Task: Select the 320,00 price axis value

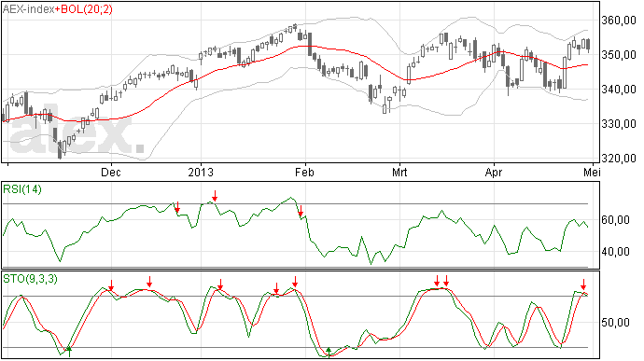Action: pos(619,159)
